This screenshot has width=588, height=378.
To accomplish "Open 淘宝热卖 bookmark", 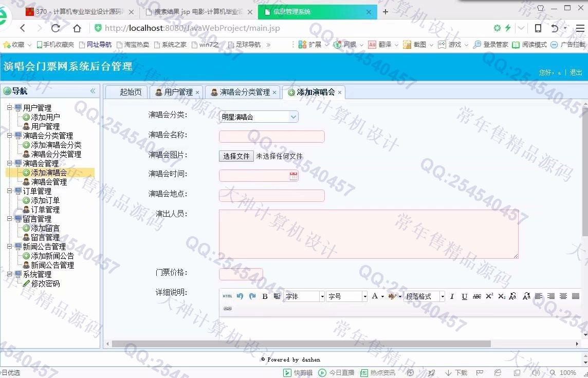I will click(133, 45).
